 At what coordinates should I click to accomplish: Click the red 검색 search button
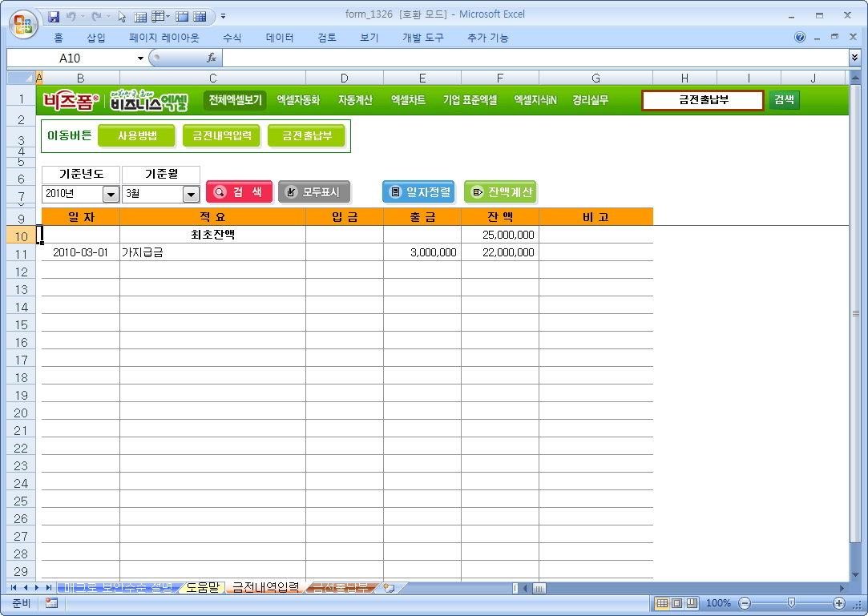click(238, 192)
